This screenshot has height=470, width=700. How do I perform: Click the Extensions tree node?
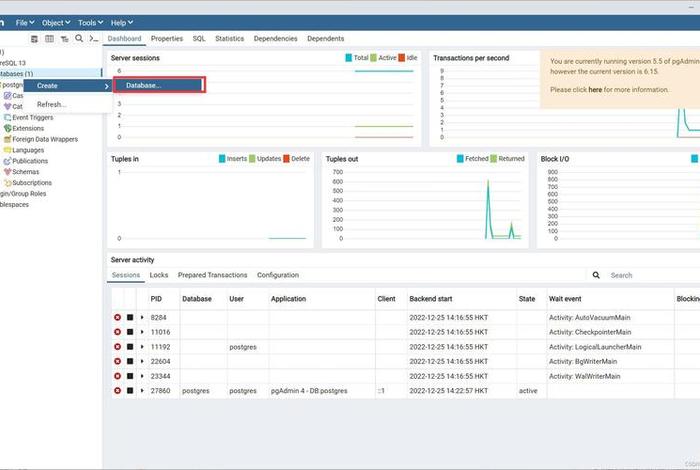pyautogui.click(x=28, y=128)
